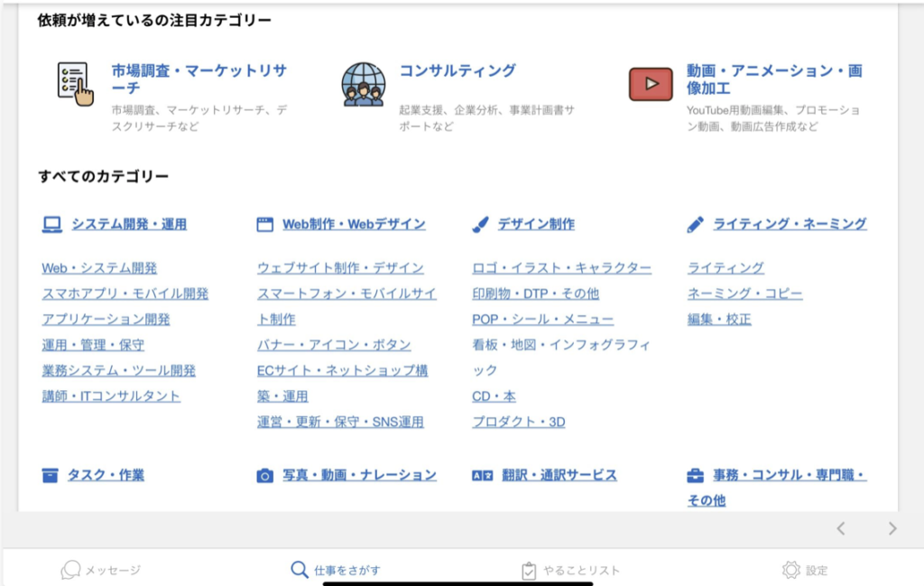
Task: Click the paintbrush icon beside デザイン制作
Action: click(x=481, y=225)
